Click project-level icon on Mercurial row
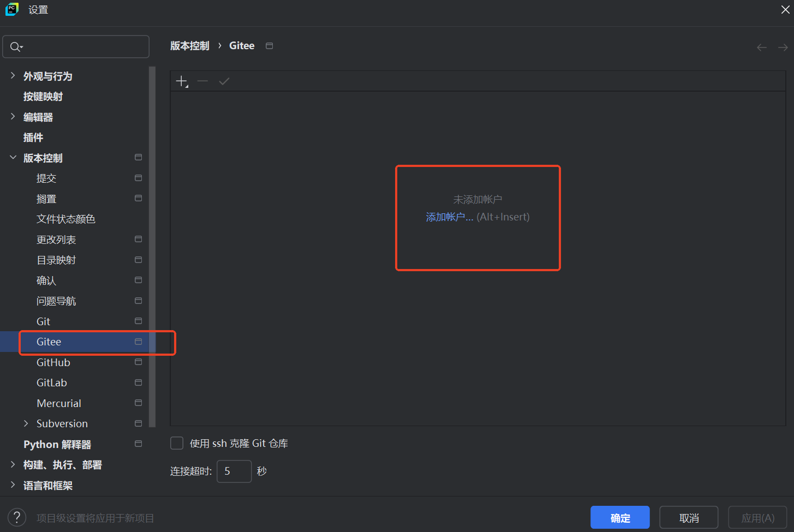The height and width of the screenshot is (532, 794). pos(138,403)
